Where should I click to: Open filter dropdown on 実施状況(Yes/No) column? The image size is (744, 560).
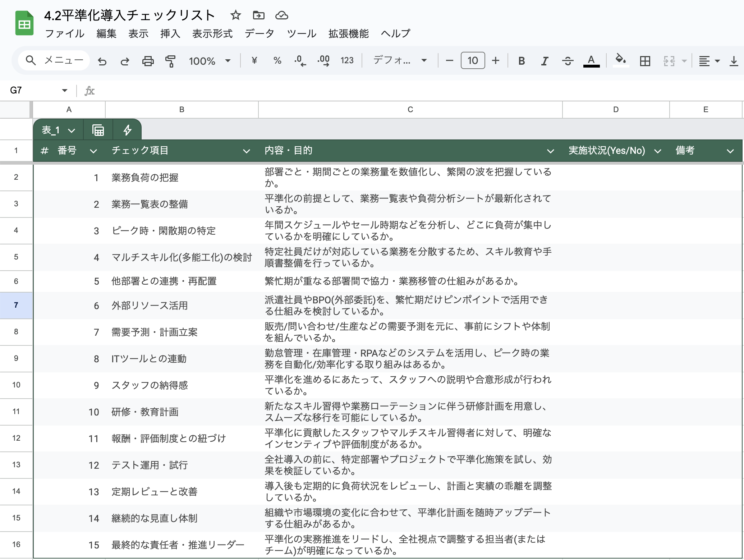tap(658, 151)
